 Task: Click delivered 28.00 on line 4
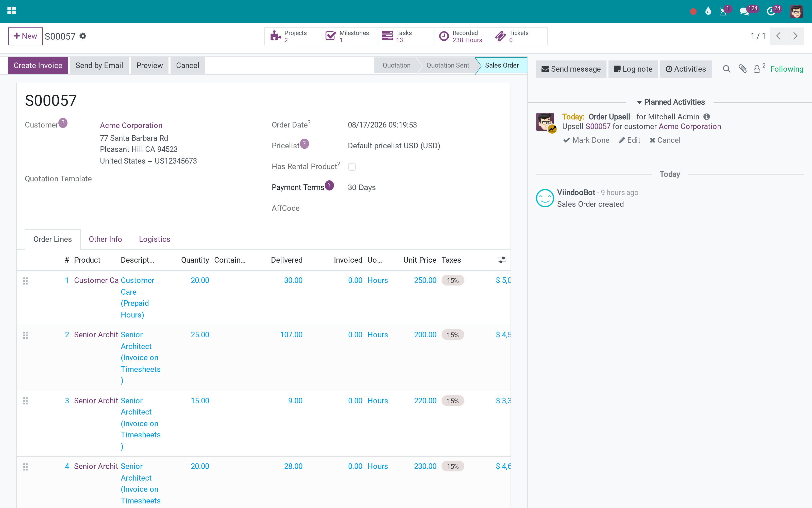tap(293, 466)
